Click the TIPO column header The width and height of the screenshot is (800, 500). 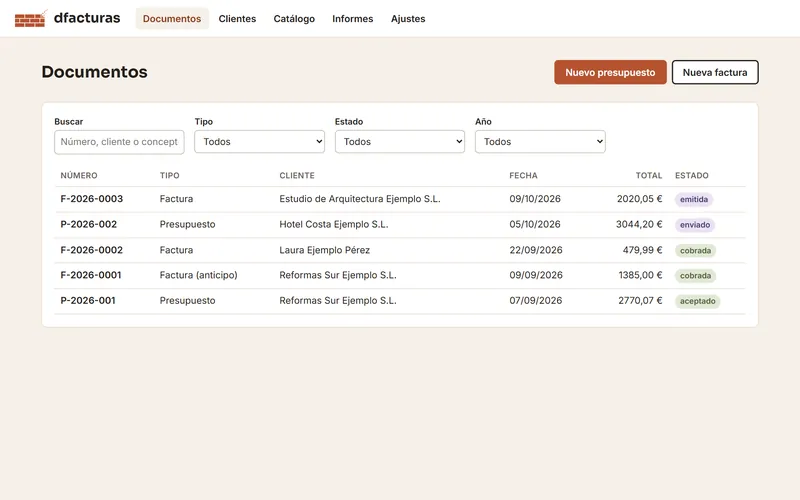tap(169, 176)
